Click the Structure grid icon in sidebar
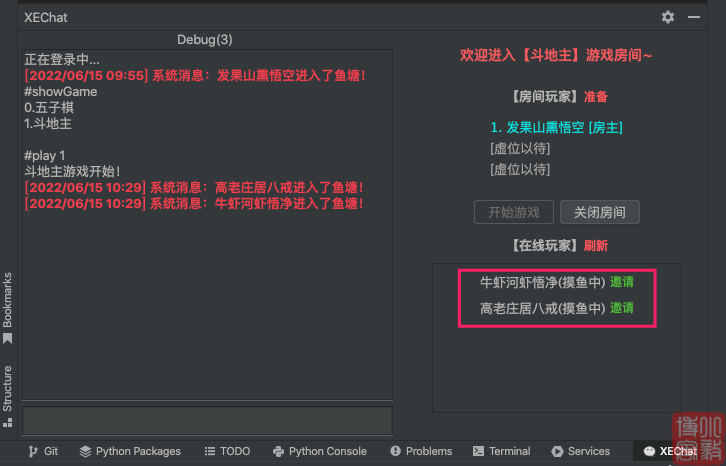Screen dimensions: 726x466 tap(7, 422)
